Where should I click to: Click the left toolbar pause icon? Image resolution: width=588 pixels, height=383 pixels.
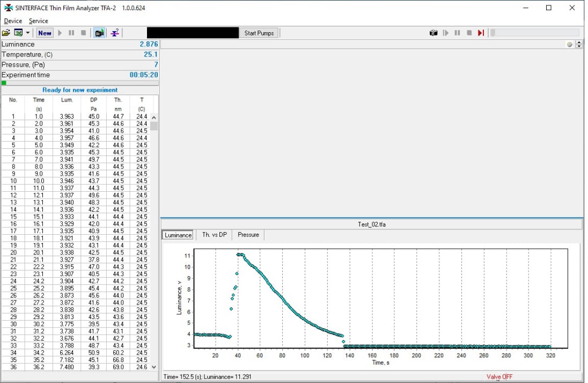[71, 33]
